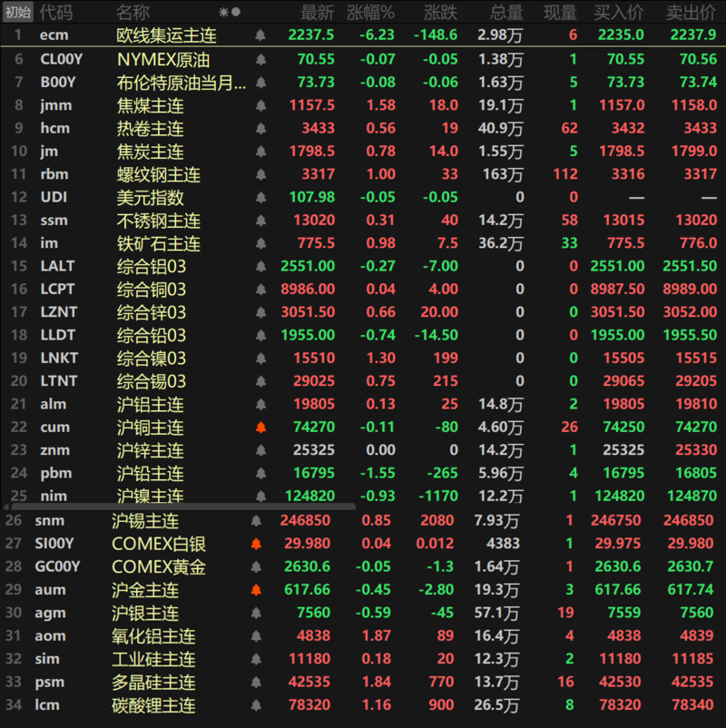Click the bell icon for 螺纹钢主连
The width and height of the screenshot is (726, 728).
click(260, 174)
